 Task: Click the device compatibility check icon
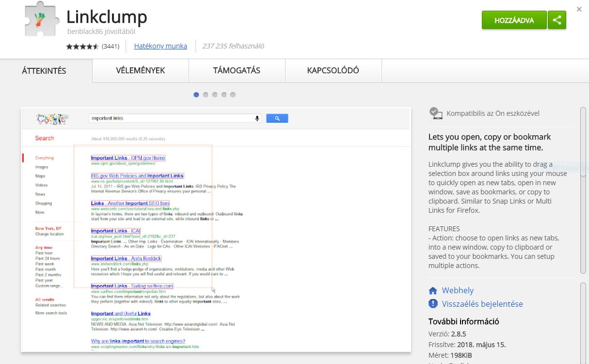[436, 113]
